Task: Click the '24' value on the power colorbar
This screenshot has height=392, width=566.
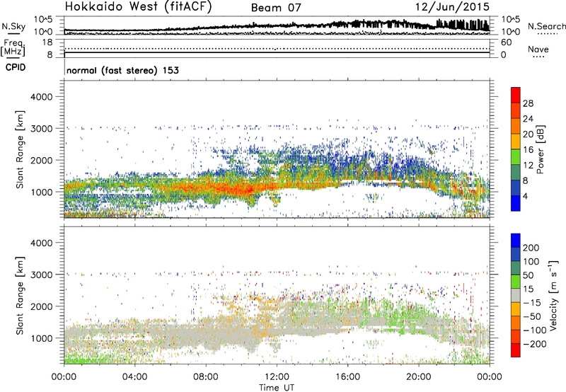Action: 528,119
